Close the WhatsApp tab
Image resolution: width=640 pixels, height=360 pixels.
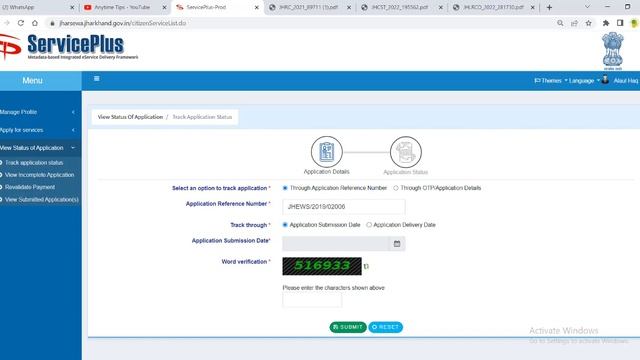72,7
